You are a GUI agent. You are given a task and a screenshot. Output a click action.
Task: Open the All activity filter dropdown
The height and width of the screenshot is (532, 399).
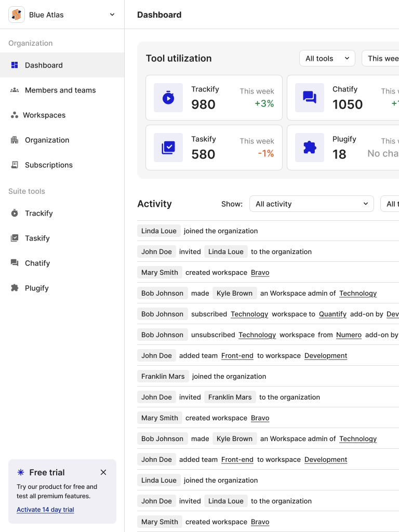click(x=311, y=204)
